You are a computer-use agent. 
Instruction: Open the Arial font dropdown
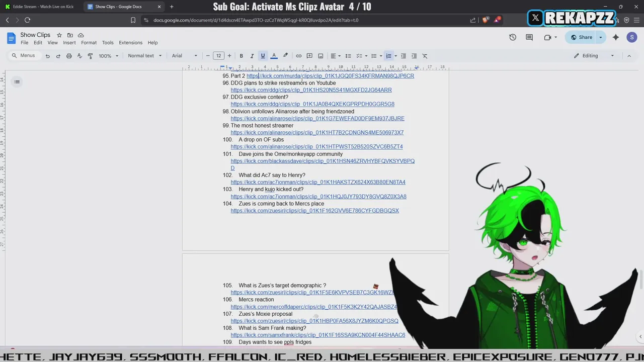click(x=185, y=56)
